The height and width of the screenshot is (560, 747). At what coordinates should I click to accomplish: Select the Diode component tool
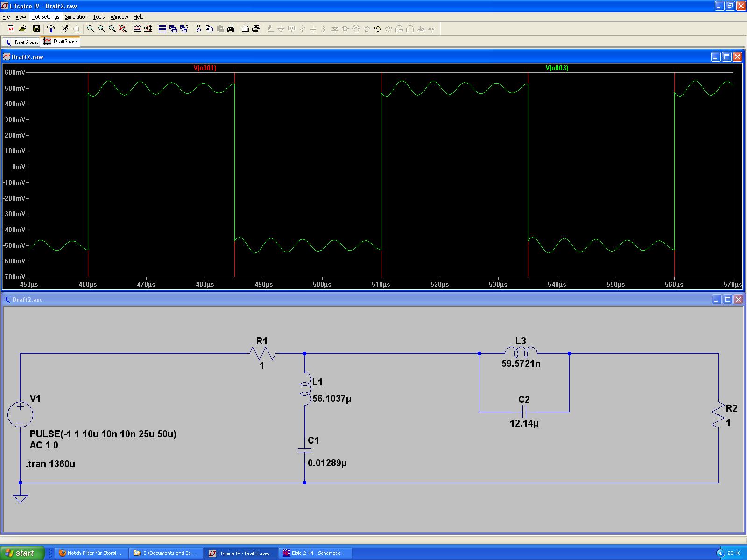(335, 29)
